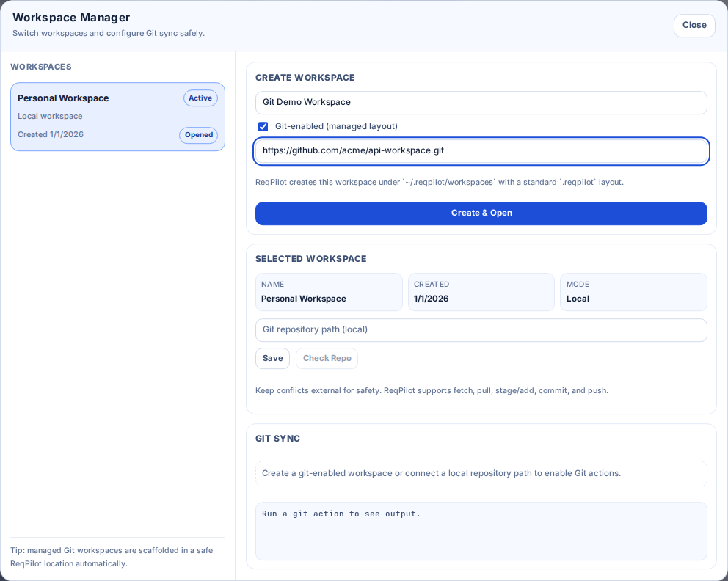The width and height of the screenshot is (728, 581).
Task: Open the WORKSPACES panel header
Action: 42,67
